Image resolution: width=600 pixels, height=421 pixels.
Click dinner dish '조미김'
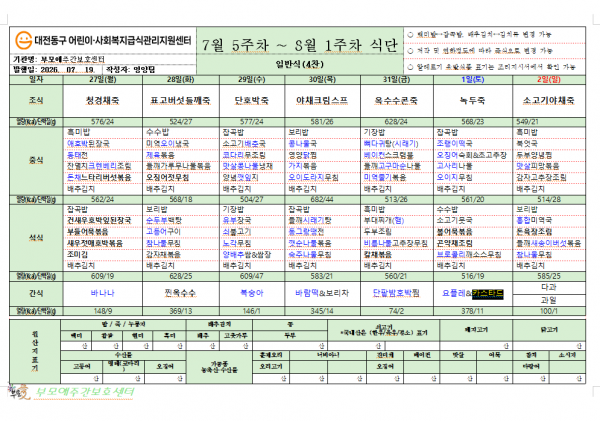[x=77, y=255]
